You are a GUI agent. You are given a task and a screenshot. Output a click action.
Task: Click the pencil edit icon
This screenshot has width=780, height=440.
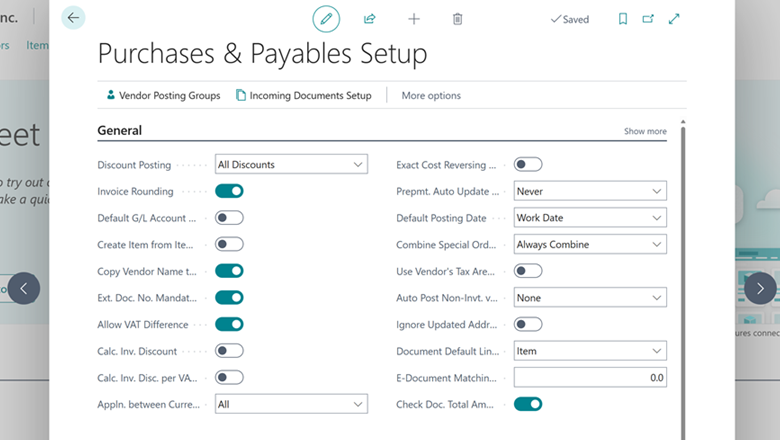tap(326, 19)
